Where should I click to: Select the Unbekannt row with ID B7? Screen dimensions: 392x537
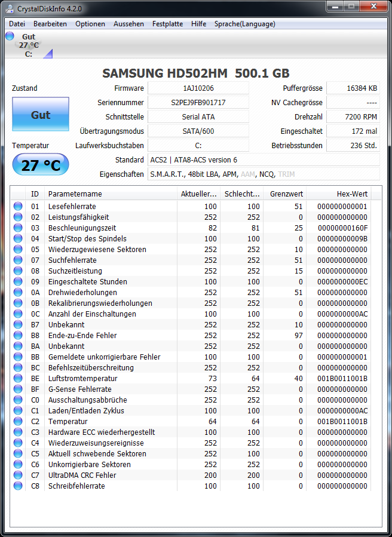(x=191, y=325)
